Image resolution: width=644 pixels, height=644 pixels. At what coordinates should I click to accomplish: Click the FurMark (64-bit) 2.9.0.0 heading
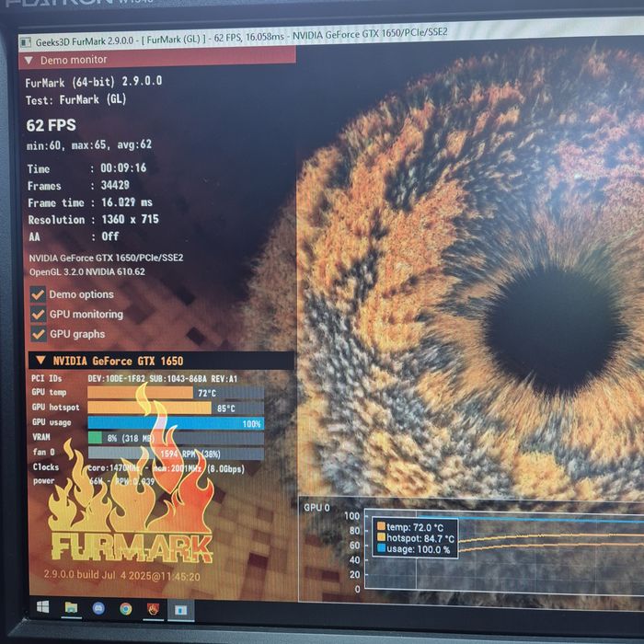94,82
